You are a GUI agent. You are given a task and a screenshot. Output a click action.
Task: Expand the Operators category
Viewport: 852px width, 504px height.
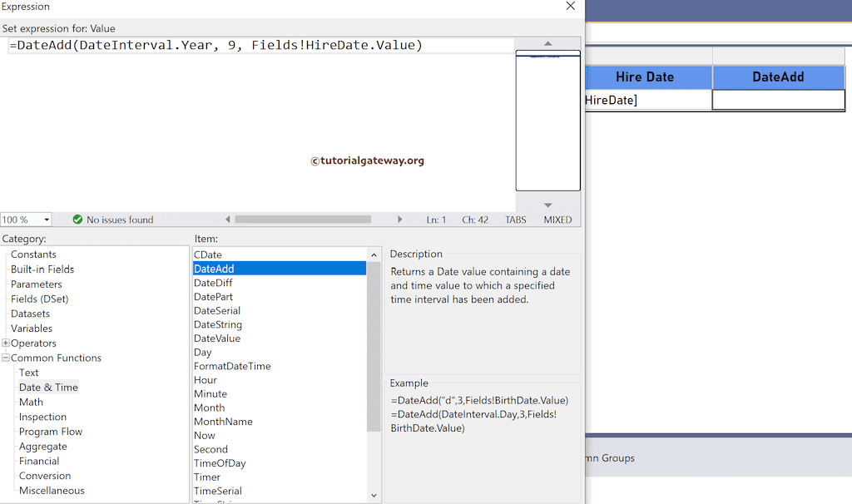point(7,343)
